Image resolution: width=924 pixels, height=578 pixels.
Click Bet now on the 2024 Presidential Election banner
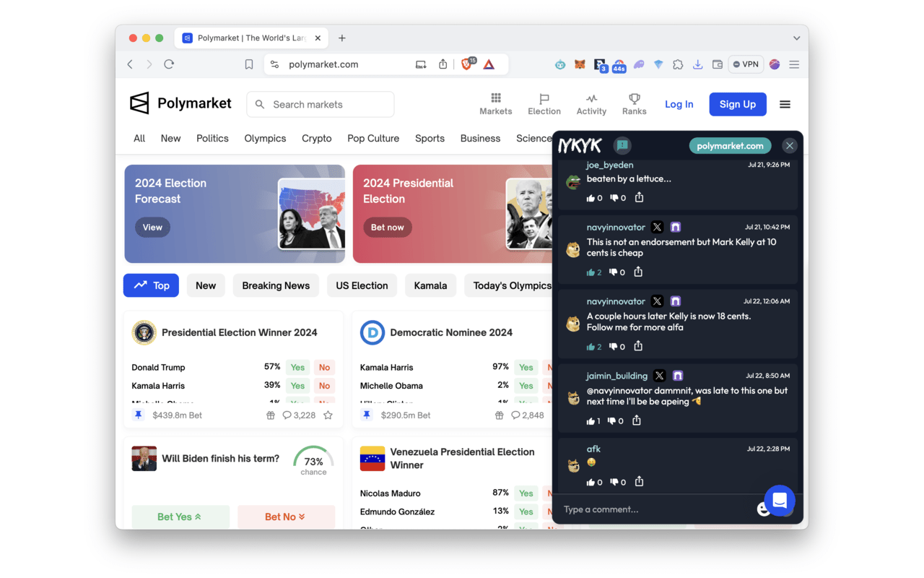(388, 227)
